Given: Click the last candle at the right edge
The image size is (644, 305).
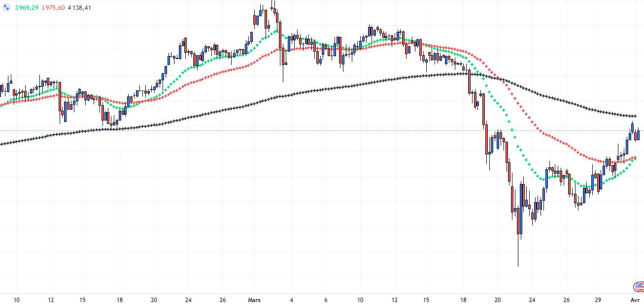Looking at the screenshot, I should pos(637,135).
